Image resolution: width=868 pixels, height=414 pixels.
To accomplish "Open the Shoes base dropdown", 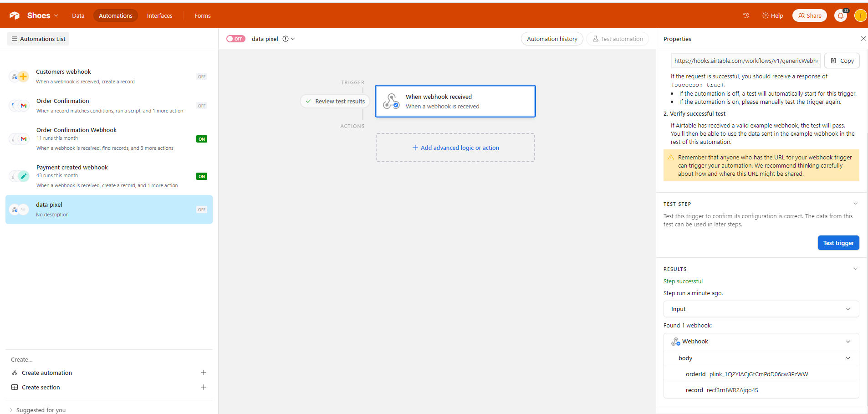I will 43,15.
